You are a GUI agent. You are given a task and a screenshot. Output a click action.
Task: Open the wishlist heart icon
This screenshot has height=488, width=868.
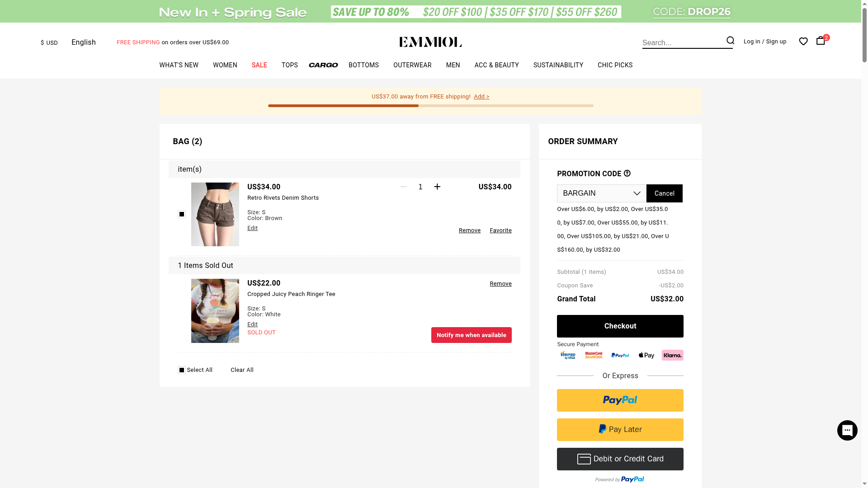[x=803, y=42]
